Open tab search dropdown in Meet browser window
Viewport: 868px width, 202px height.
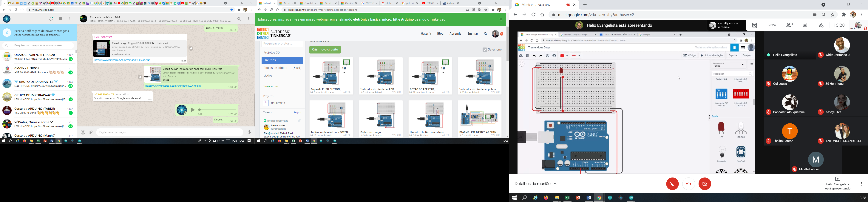(824, 5)
